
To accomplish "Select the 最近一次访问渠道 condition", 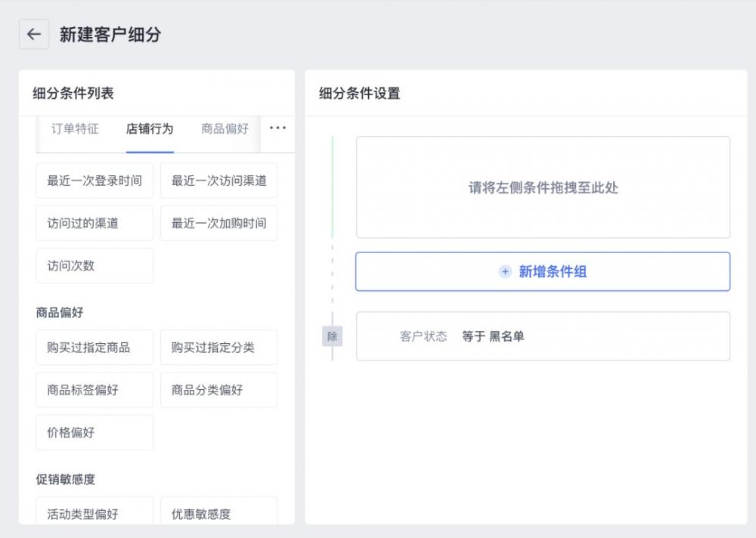I will [x=218, y=181].
